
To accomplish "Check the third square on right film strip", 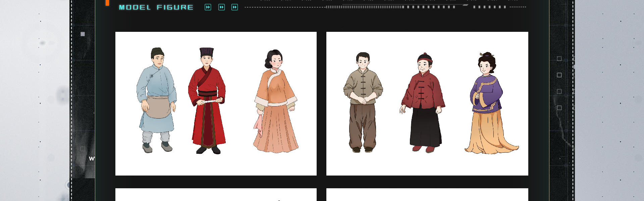I will (x=559, y=91).
